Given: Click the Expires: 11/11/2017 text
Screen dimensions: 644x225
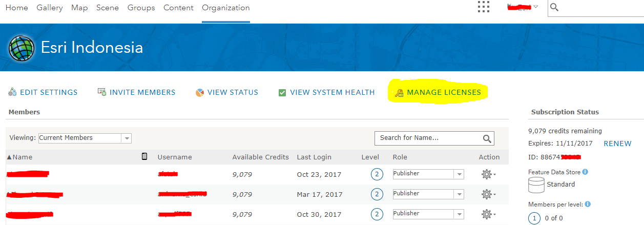Looking at the screenshot, I should tap(560, 144).
